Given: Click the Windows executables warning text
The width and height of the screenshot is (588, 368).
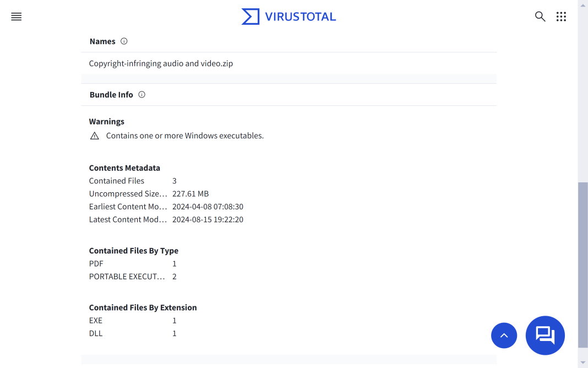Looking at the screenshot, I should [x=184, y=135].
